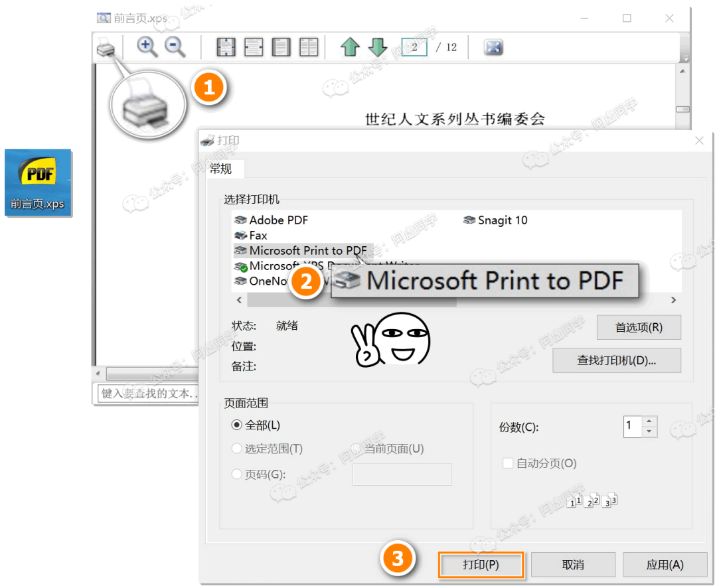717x588 pixels.
Task: Select the fit-width view icon
Action: (x=254, y=47)
